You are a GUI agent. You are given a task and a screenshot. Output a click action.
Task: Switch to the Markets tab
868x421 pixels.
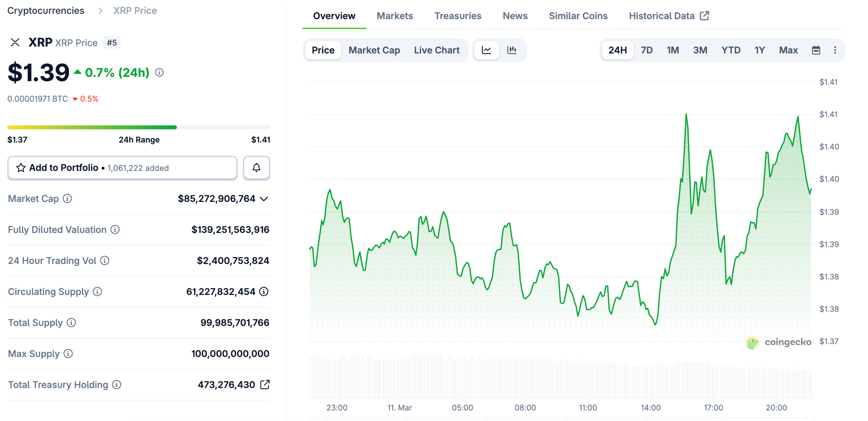pos(394,16)
